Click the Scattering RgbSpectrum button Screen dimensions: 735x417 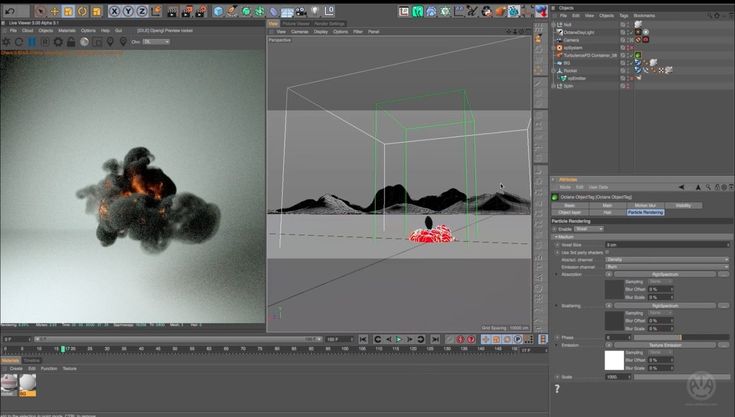click(665, 305)
